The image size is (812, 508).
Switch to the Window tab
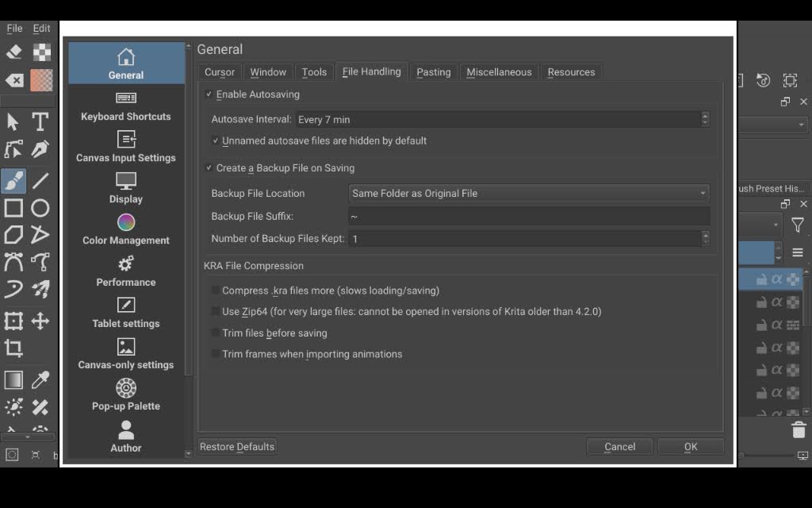pos(268,72)
